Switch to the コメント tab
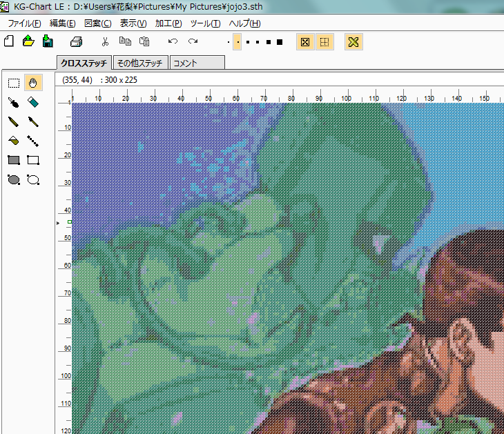The width and height of the screenshot is (504, 434). [x=197, y=63]
